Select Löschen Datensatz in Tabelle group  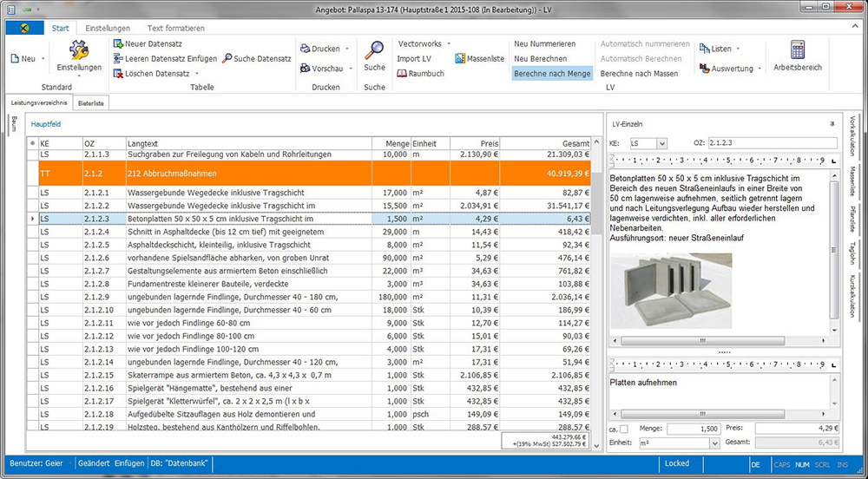[118, 74]
